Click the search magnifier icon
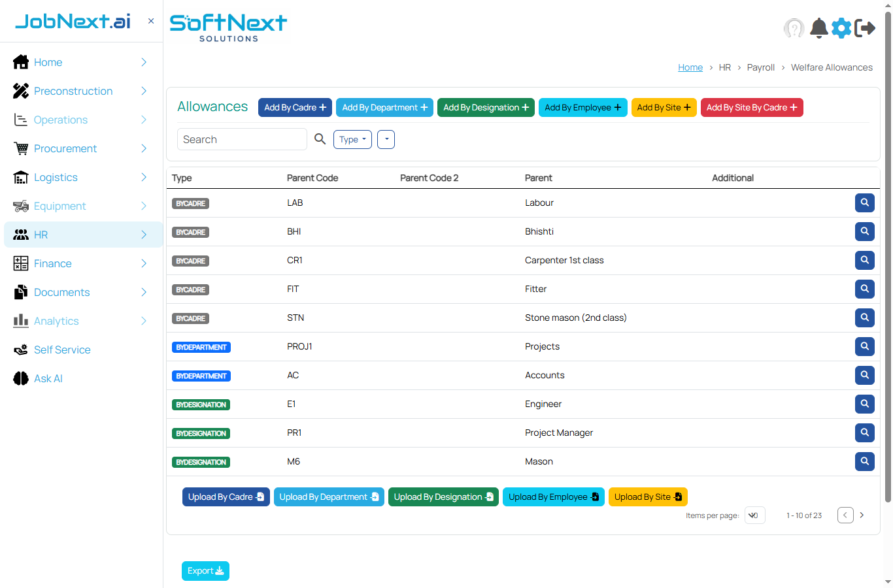Image resolution: width=893 pixels, height=588 pixels. pyautogui.click(x=320, y=139)
